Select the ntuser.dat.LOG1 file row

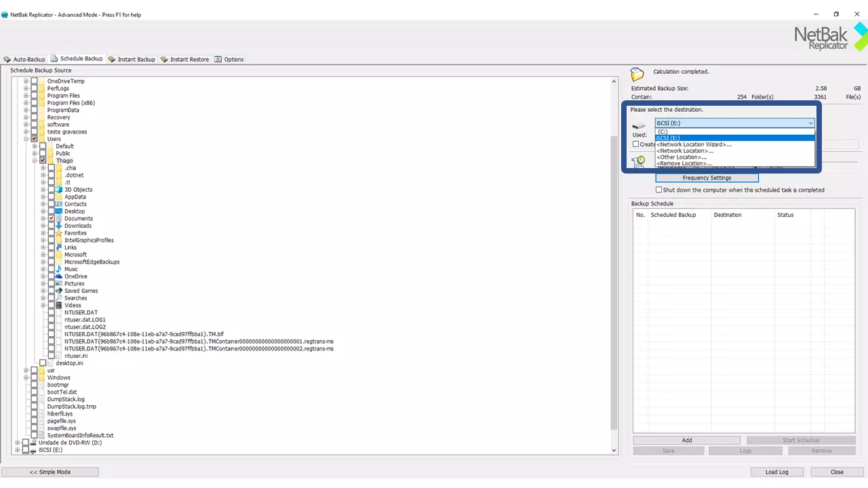(x=85, y=320)
